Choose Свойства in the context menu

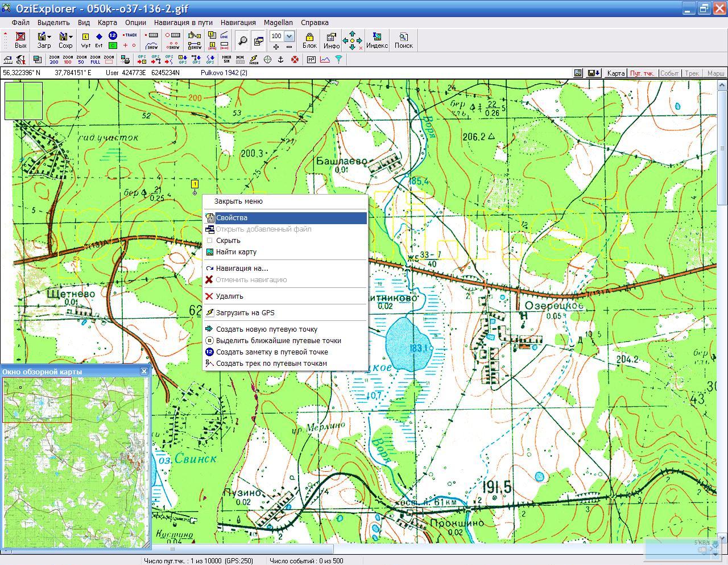(286, 218)
